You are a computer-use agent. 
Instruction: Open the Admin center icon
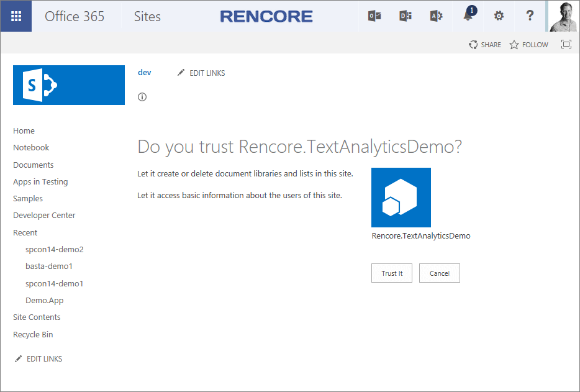[x=437, y=16]
